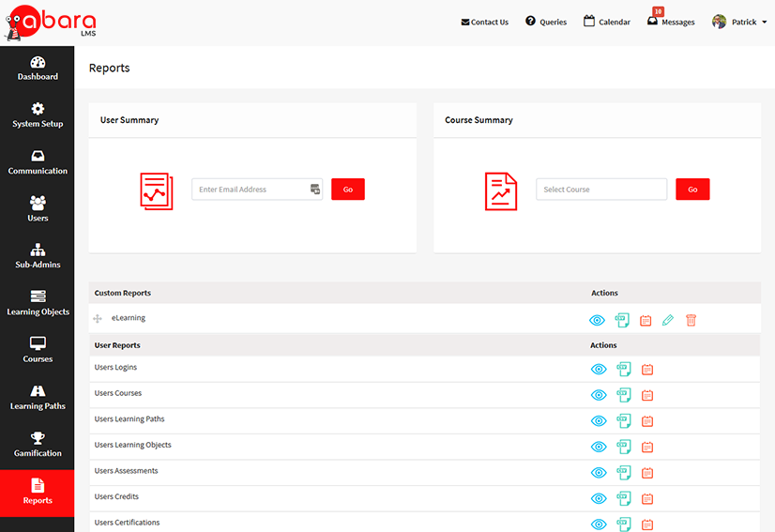Export Users Credits report as CSV

[624, 498]
